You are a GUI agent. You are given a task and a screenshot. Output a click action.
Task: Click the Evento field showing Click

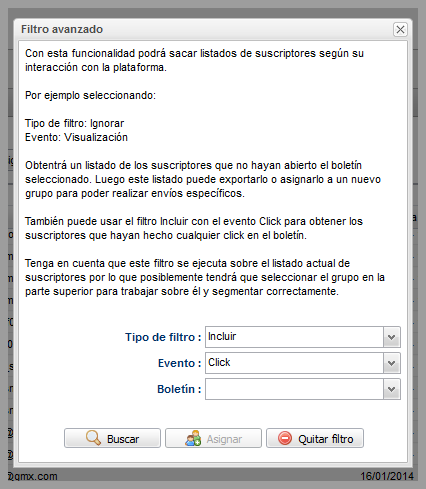(x=294, y=363)
